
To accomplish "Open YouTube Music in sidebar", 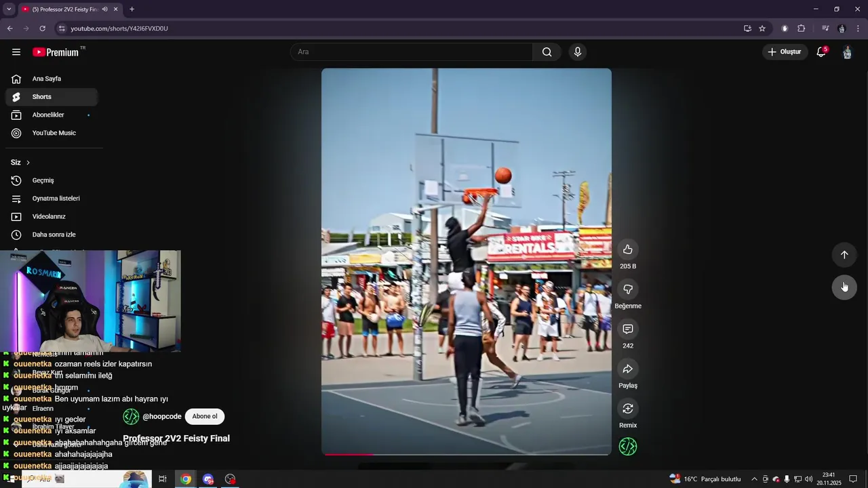I will click(52, 133).
